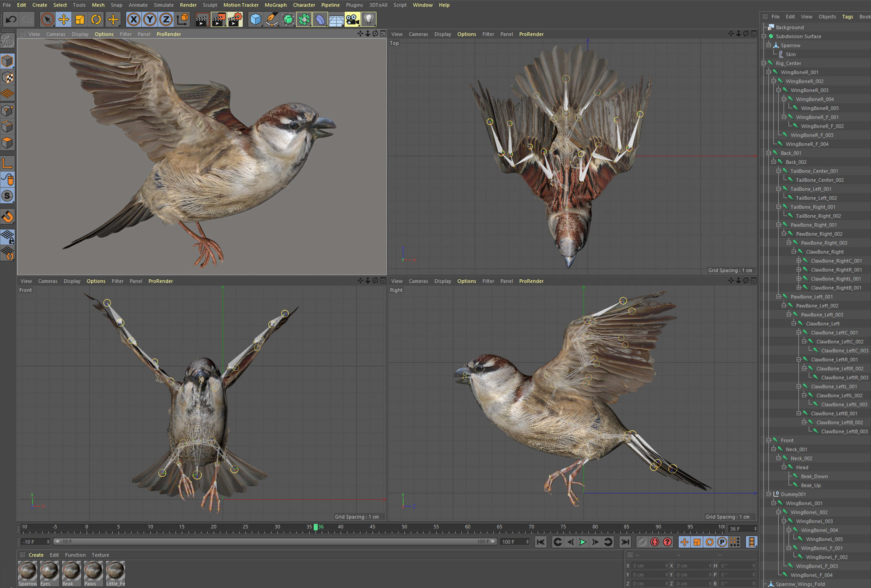871x588 pixels.
Task: Add a Light bulb object
Action: point(369,19)
